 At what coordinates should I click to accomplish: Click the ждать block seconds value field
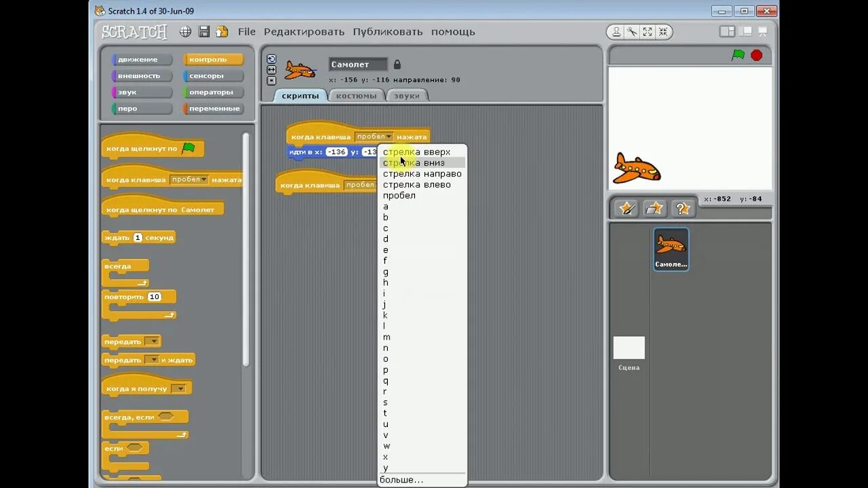(138, 238)
